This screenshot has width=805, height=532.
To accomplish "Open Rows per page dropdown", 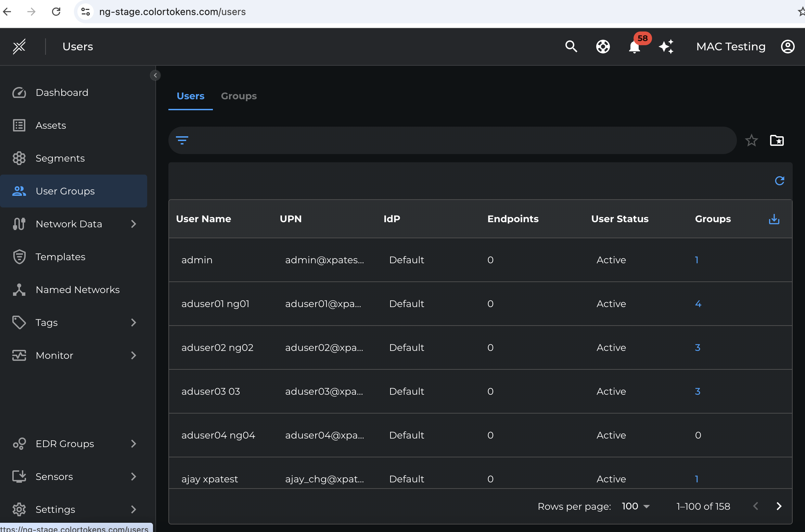I will [x=635, y=506].
